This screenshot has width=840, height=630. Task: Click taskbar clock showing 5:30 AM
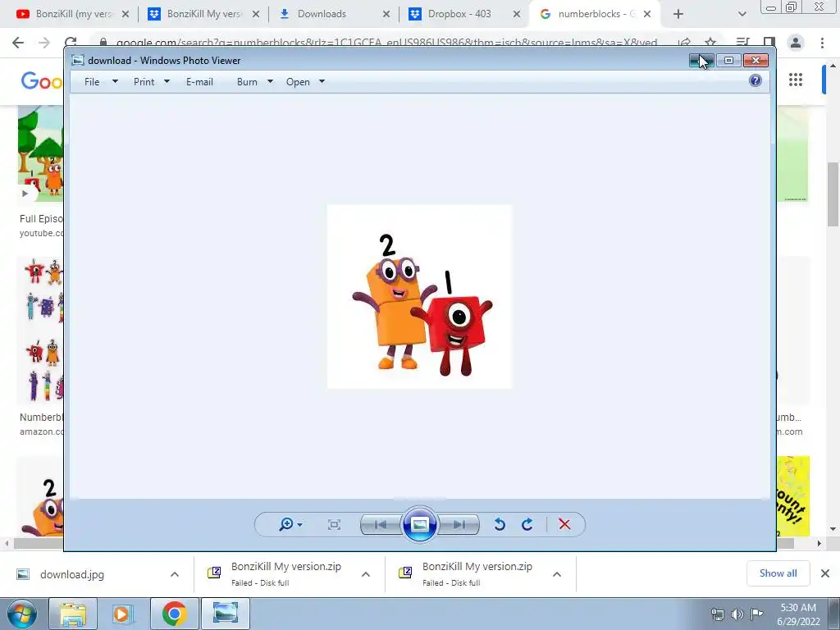(798, 614)
